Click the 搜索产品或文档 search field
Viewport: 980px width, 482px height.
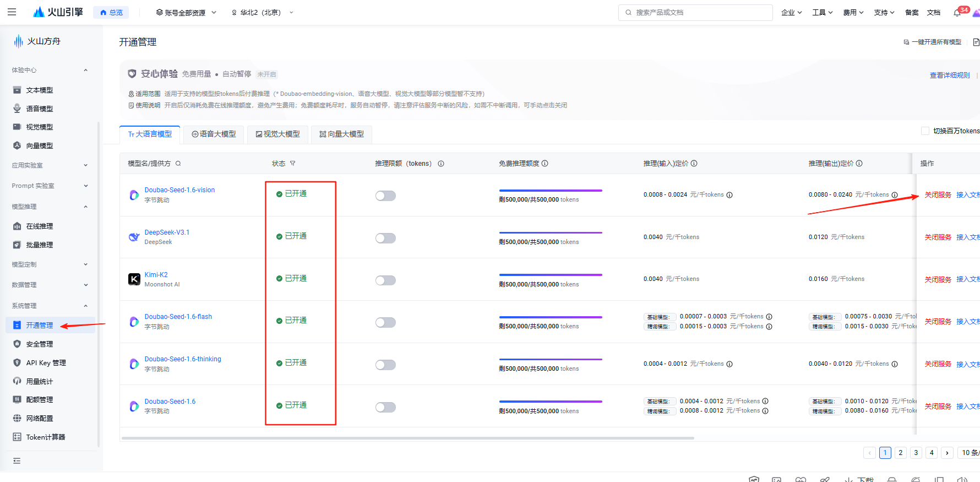[695, 13]
